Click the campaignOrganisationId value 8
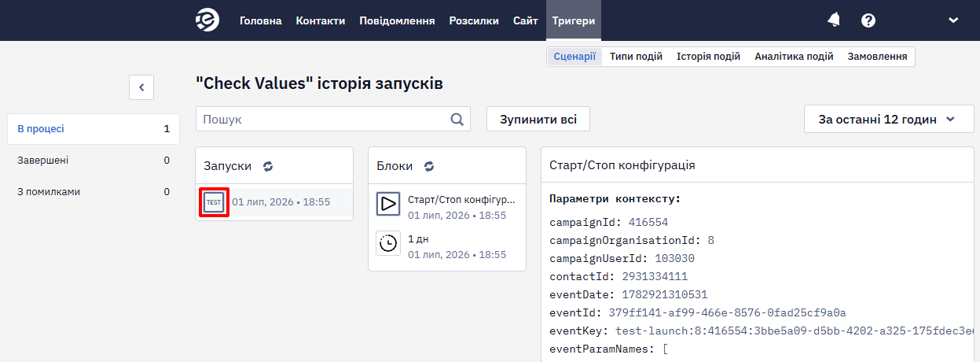The width and height of the screenshot is (980, 362). point(710,240)
